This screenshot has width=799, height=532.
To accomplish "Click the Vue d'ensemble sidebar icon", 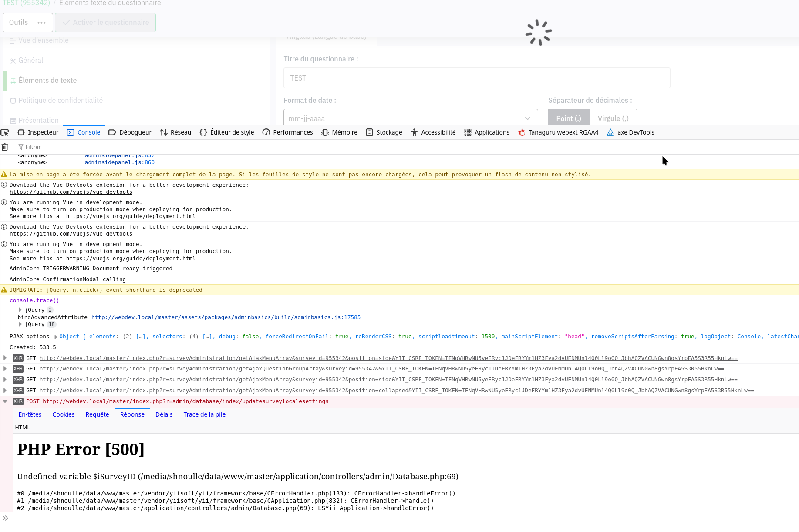I will [x=13, y=40].
